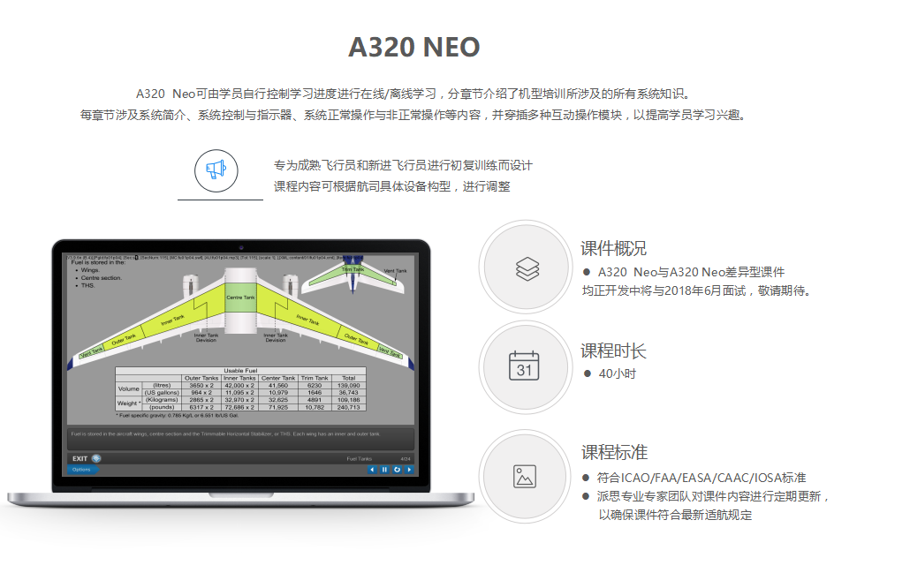Click the Centre Tank in wing diagram

click(240, 298)
